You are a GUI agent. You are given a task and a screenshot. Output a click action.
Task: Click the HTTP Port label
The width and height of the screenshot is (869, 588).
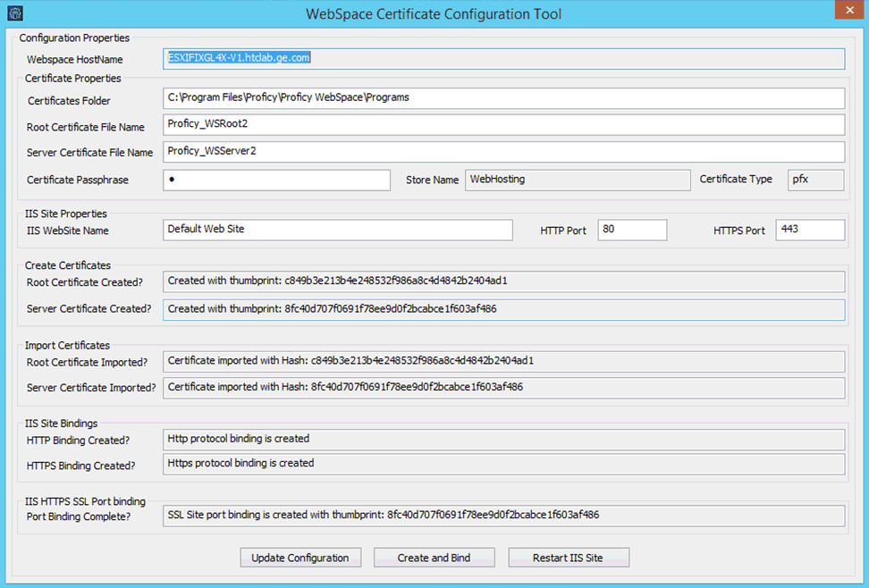(563, 231)
